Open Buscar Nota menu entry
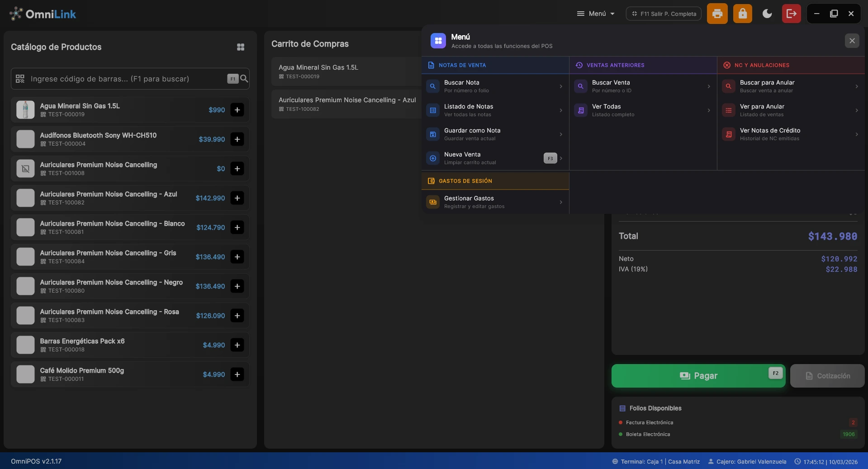 pos(495,86)
